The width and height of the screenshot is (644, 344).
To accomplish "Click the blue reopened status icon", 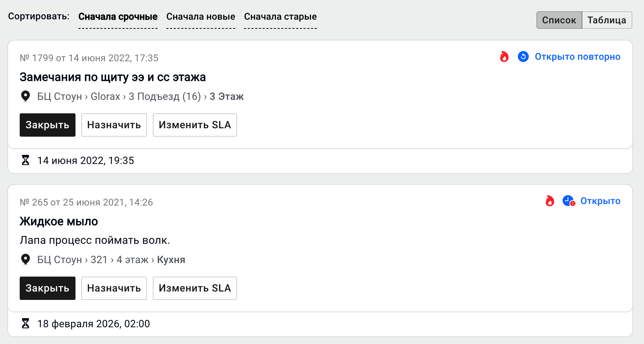I will (x=523, y=57).
